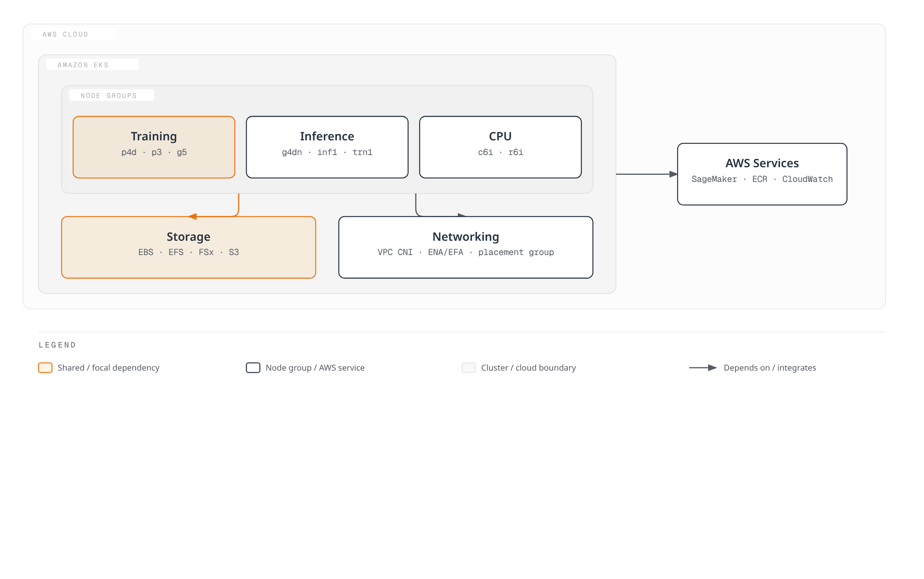Select the Inference node group box

pos(327,147)
